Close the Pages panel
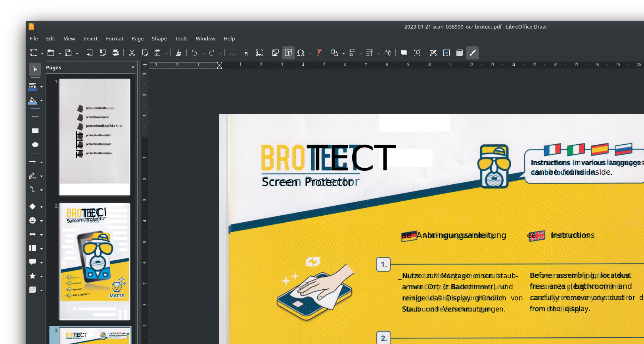The width and height of the screenshot is (644, 344). [x=133, y=67]
